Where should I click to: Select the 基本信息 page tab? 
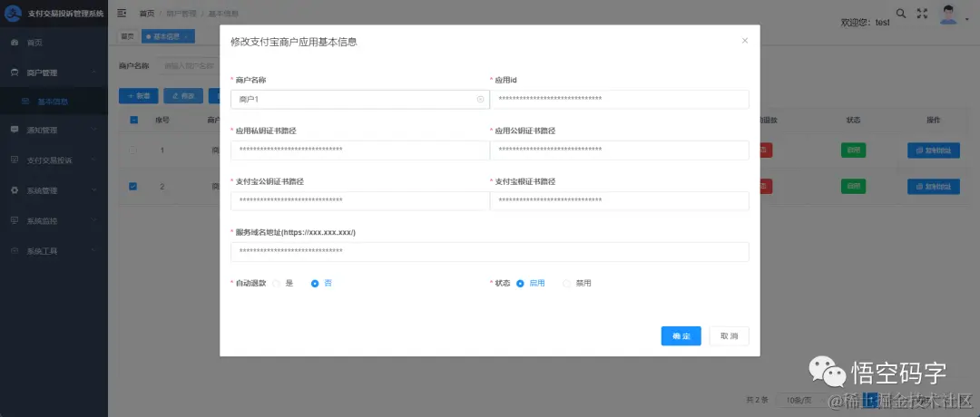(x=168, y=37)
